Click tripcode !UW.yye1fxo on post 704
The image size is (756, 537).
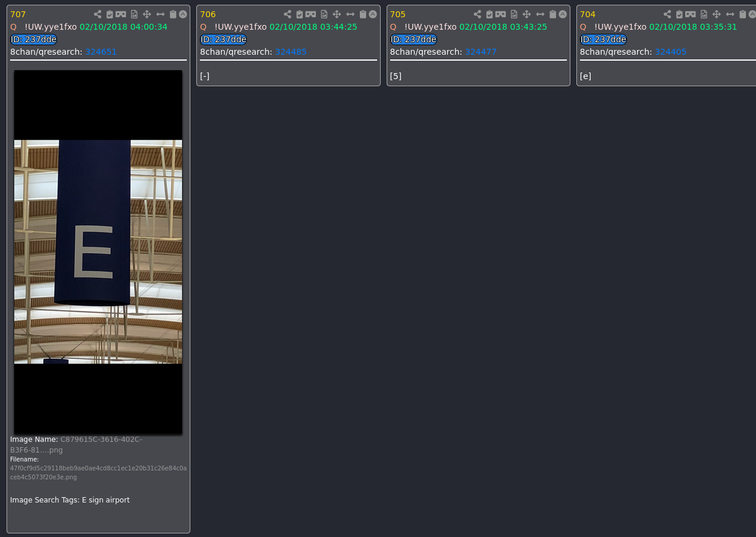point(620,27)
